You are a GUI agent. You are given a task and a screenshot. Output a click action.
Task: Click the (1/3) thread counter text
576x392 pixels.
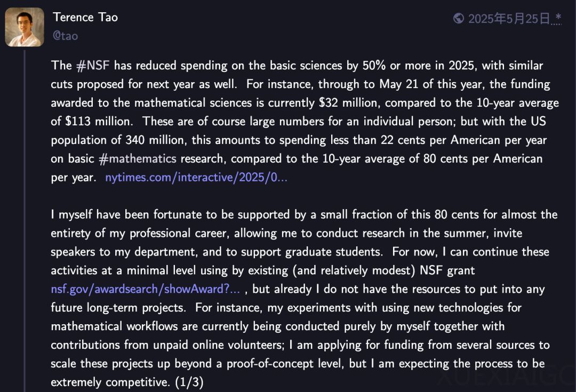(189, 382)
